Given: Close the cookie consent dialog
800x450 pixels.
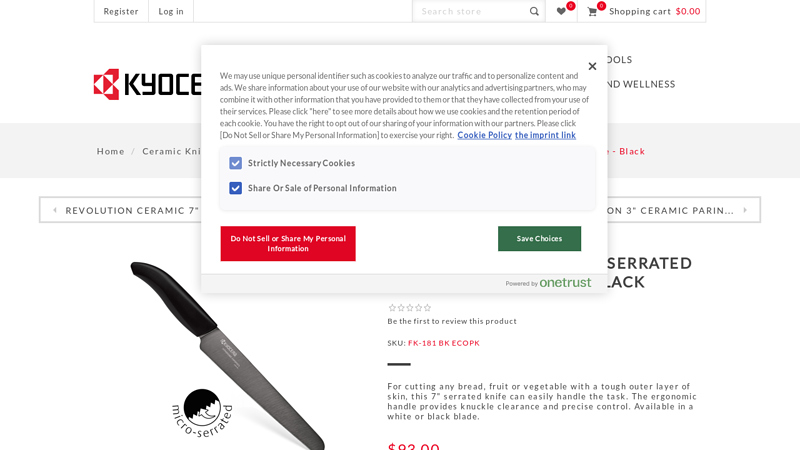Looking at the screenshot, I should click(x=592, y=66).
